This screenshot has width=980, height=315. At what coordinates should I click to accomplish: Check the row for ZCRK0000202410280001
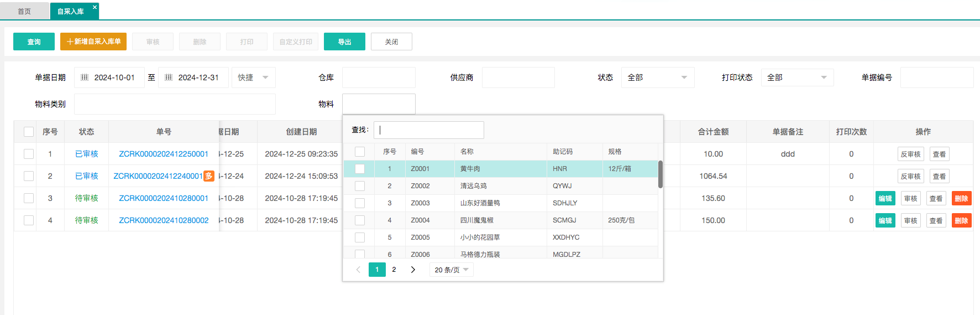29,198
